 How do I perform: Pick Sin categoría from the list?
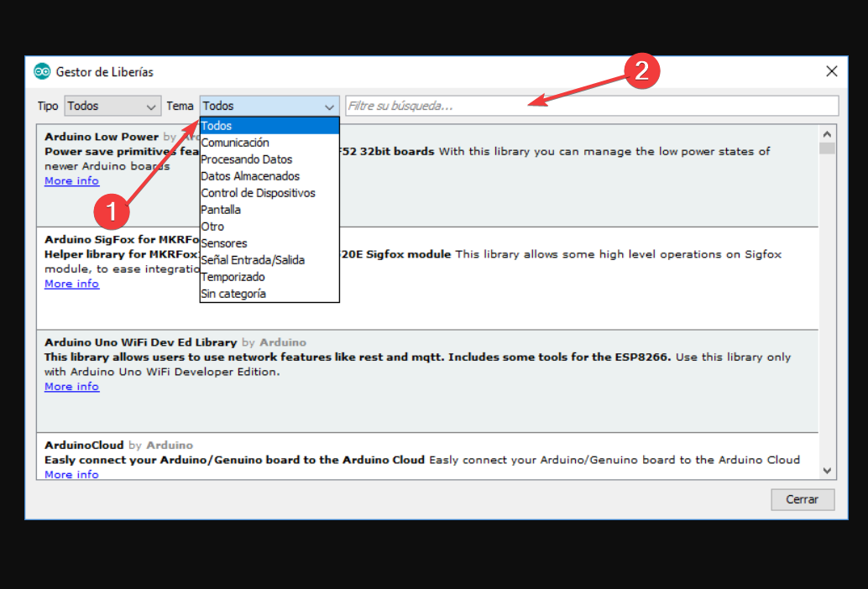[x=269, y=294]
